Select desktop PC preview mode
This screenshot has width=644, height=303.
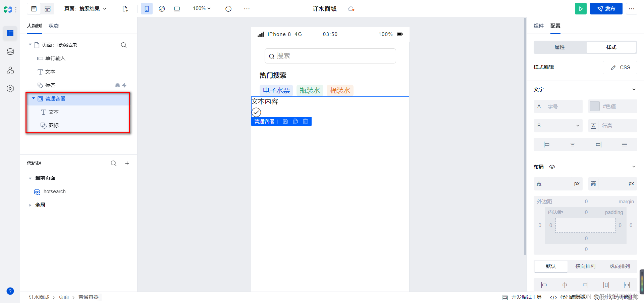[177, 9]
